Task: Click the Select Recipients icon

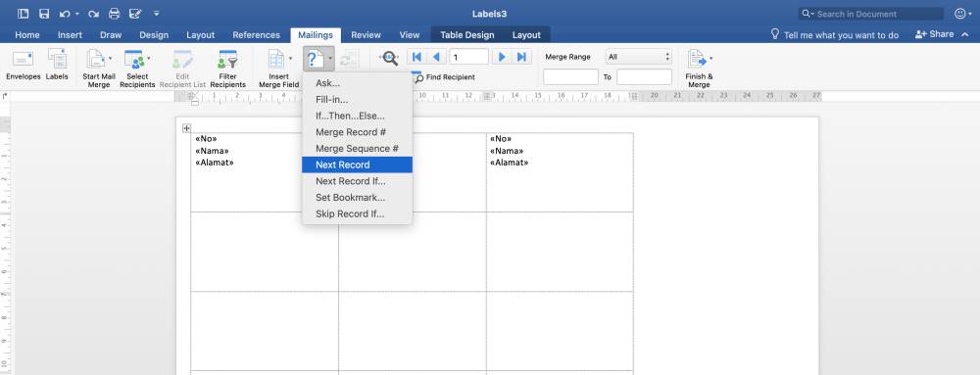Action: (x=133, y=60)
